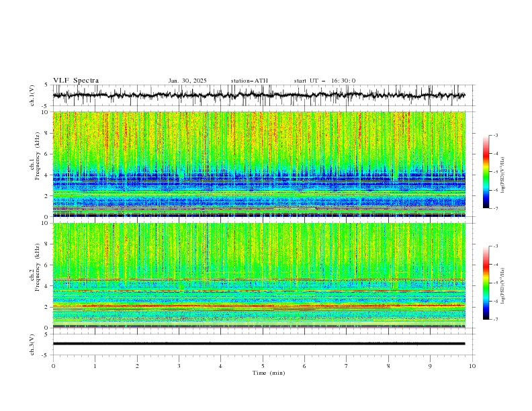Image resolution: width=532 pixels, height=411 pixels.
Task: Click the ch.1 color bar 'log(PSD)(V²/Hz)' label
Action: point(503,175)
